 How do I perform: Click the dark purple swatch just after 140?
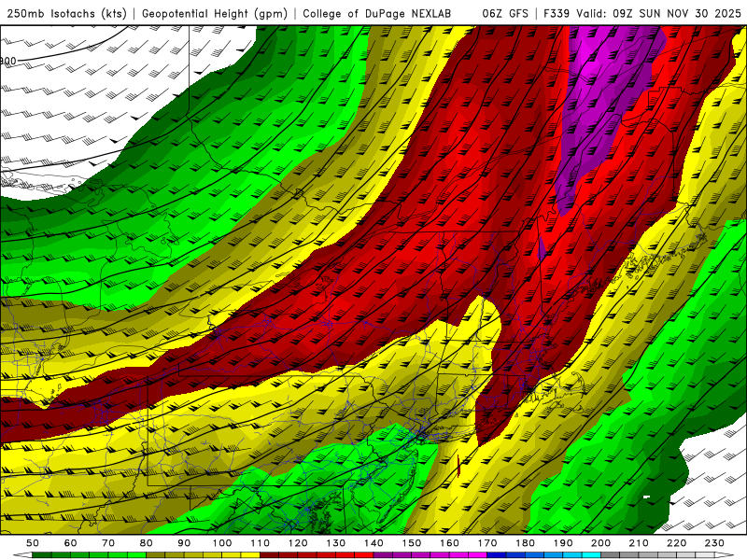pyautogui.click(x=383, y=555)
